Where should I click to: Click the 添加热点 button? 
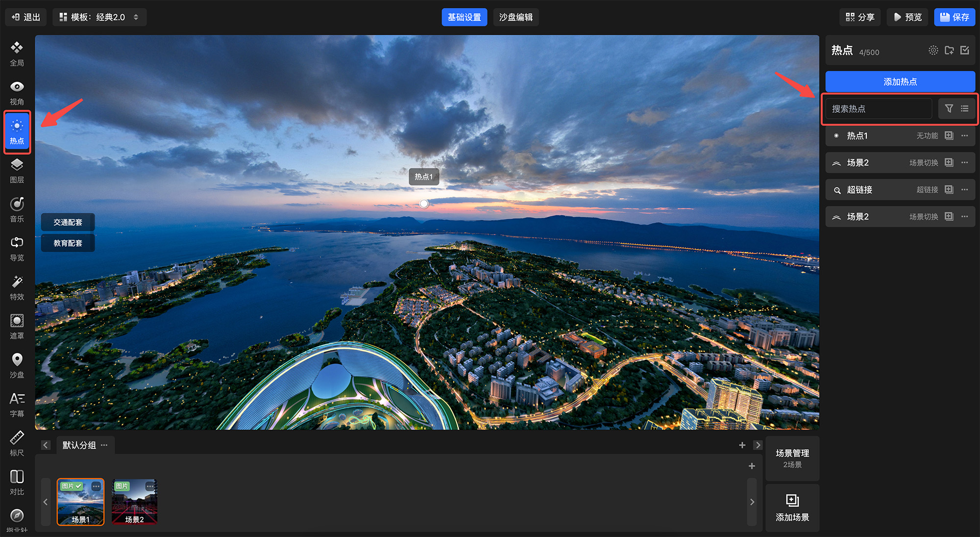[900, 81]
